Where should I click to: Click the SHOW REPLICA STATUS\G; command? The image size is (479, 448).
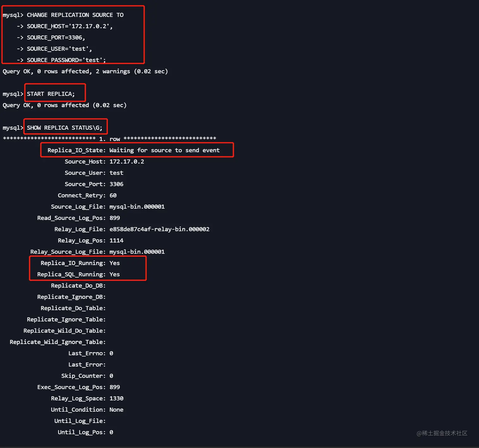click(65, 128)
